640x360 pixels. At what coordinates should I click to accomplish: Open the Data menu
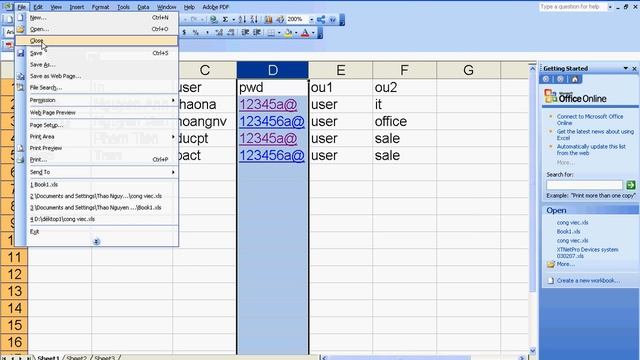[143, 7]
